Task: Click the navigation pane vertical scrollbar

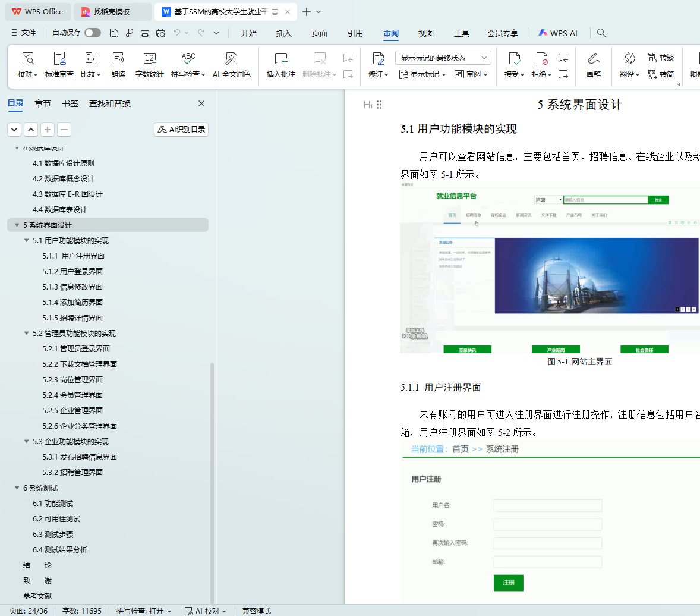Action: coord(212,476)
